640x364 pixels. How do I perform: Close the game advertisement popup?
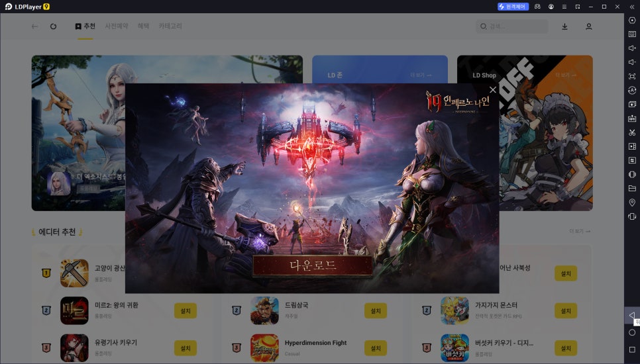click(x=493, y=89)
